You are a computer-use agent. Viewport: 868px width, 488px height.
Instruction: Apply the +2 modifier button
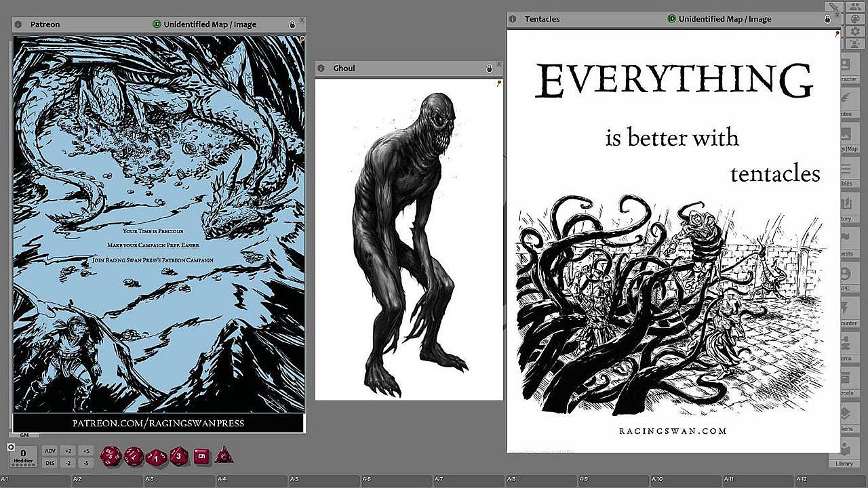(68, 451)
